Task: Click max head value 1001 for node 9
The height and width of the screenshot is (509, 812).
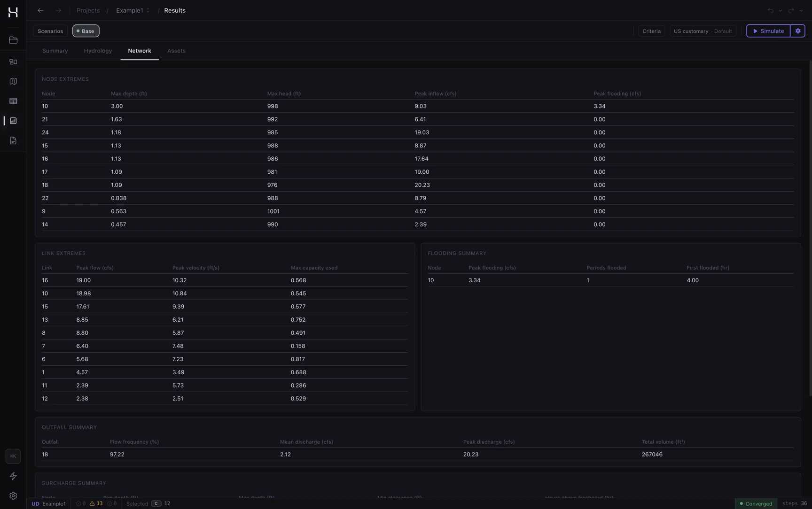Action: (x=273, y=211)
